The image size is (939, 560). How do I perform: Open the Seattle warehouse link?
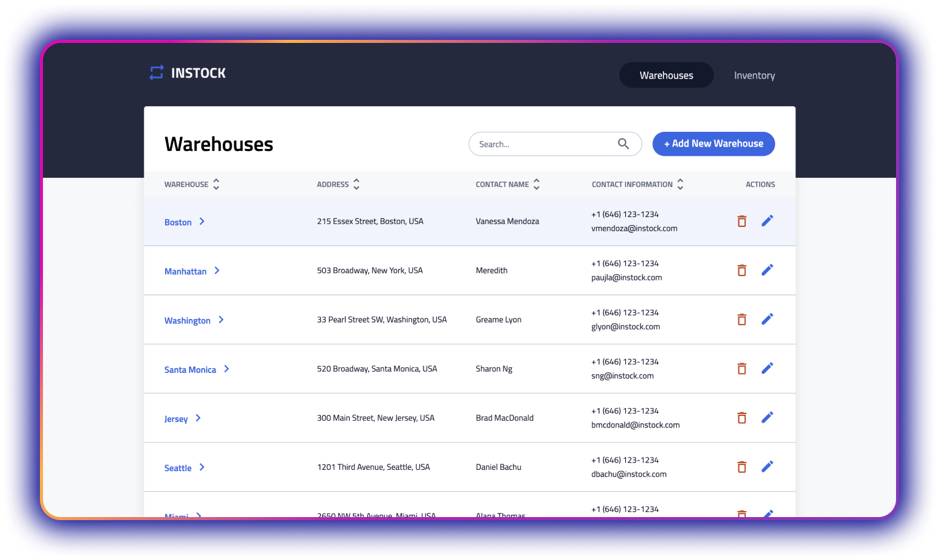coord(178,468)
